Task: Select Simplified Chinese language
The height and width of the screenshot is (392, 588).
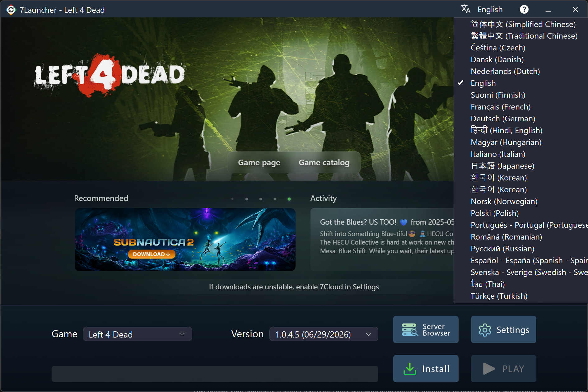Action: coord(521,24)
